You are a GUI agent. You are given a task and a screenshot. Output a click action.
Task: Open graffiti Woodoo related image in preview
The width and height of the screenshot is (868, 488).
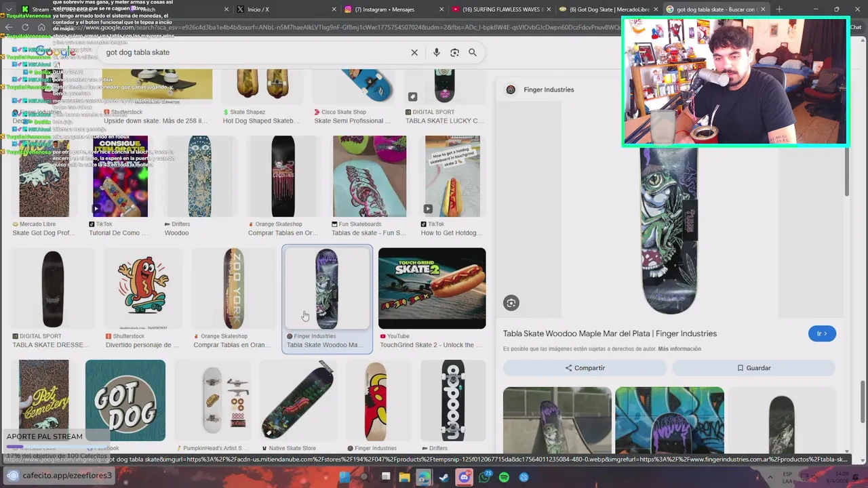point(669,420)
